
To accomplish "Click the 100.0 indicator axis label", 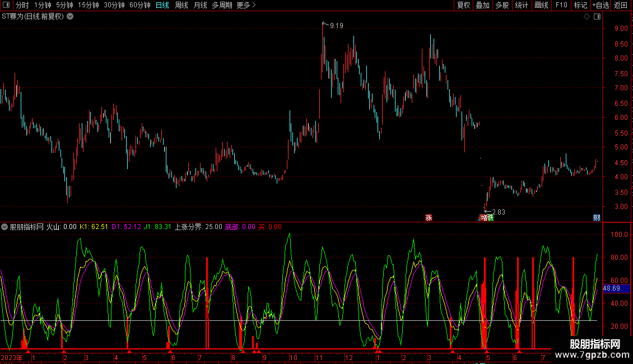I will point(619,235).
